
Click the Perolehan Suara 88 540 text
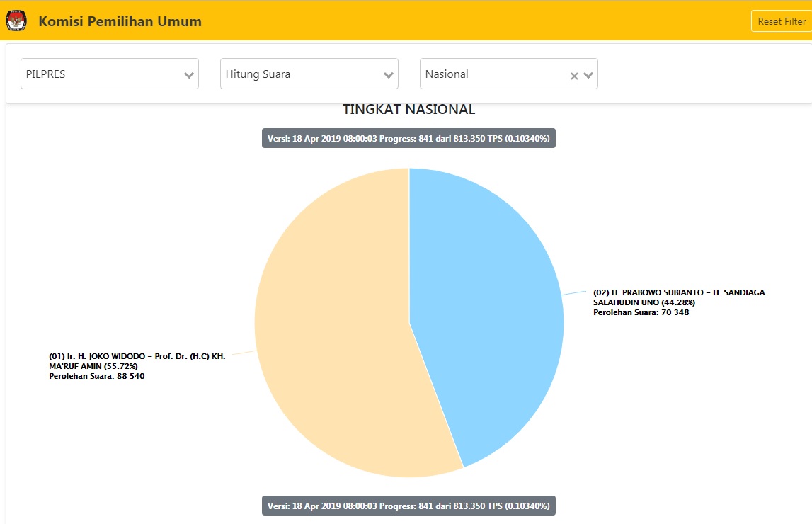point(97,376)
